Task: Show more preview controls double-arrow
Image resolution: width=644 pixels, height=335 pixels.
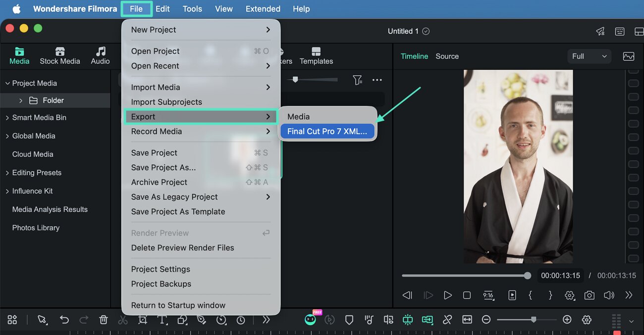Action: pyautogui.click(x=629, y=295)
